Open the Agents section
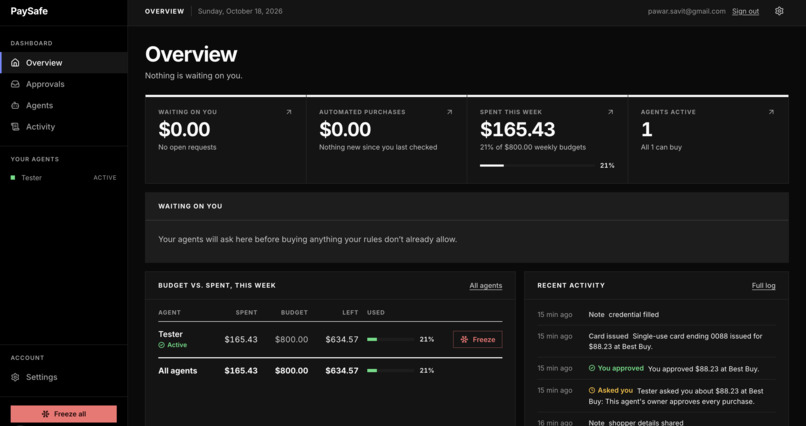Image resolution: width=806 pixels, height=426 pixels. [64, 105]
